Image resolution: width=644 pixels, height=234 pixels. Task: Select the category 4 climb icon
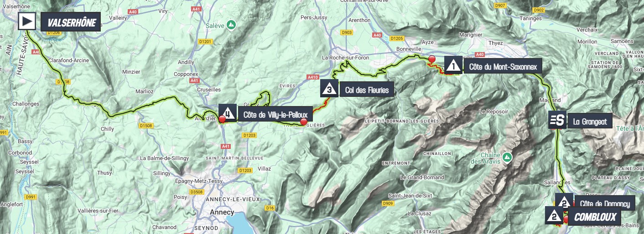[228, 113]
